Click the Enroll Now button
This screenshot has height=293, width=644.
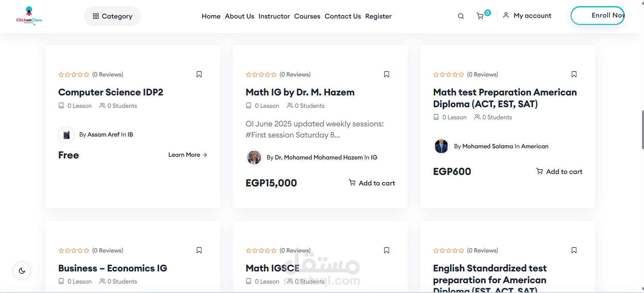[x=597, y=16]
